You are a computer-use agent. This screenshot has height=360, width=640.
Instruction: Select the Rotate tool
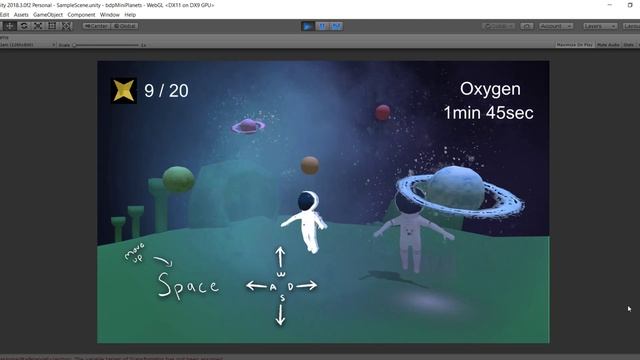click(24, 26)
